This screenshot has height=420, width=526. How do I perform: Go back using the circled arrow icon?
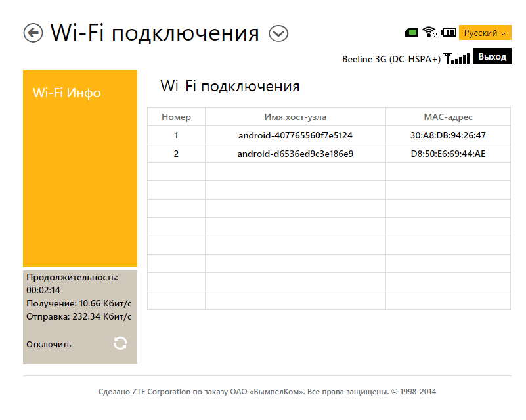[33, 33]
